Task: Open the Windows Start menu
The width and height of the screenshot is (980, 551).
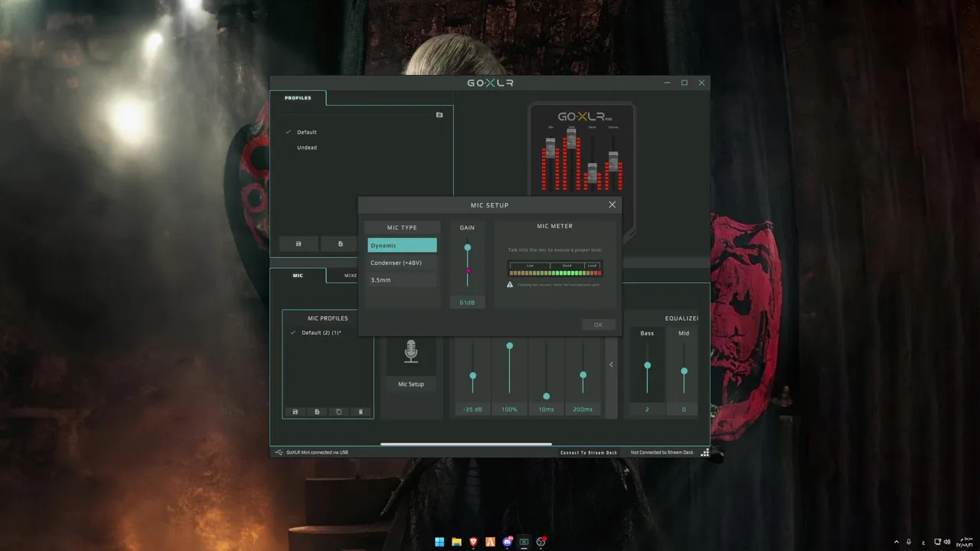Action: click(439, 542)
